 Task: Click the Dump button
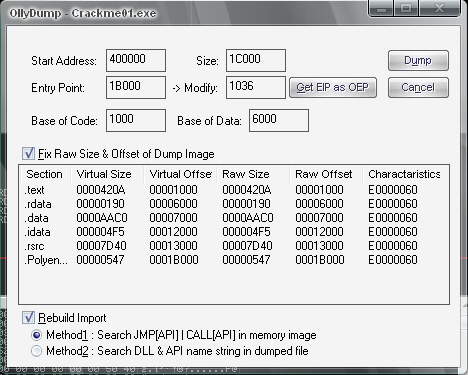(418, 61)
